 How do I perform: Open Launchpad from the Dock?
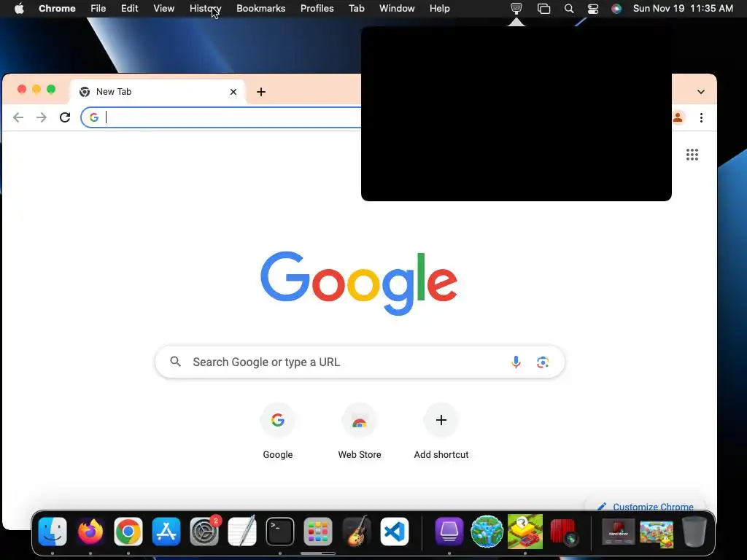click(x=318, y=532)
